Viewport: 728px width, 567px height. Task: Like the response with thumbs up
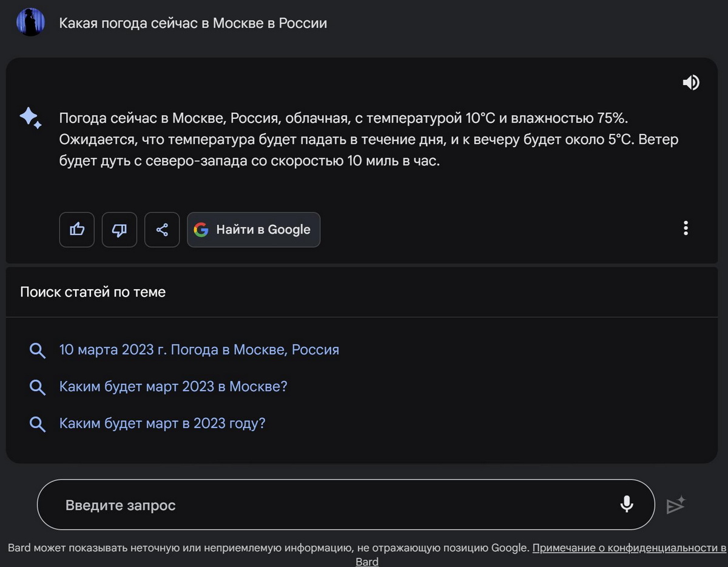pyautogui.click(x=77, y=230)
